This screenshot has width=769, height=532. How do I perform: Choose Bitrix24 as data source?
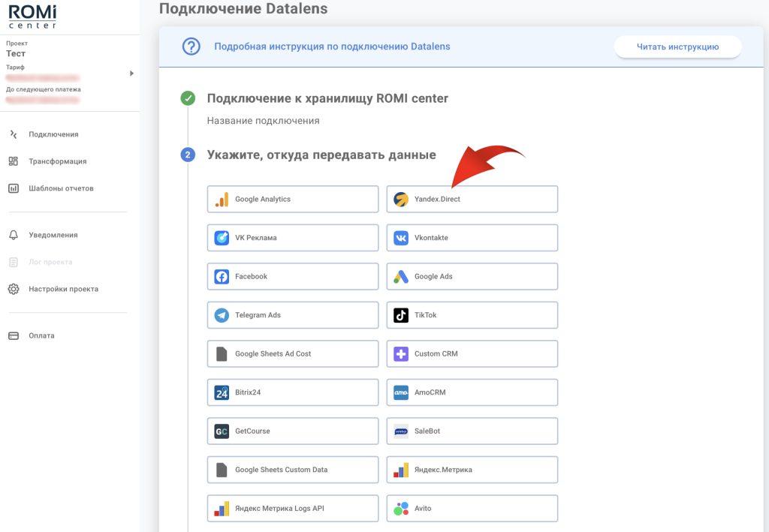[293, 393]
